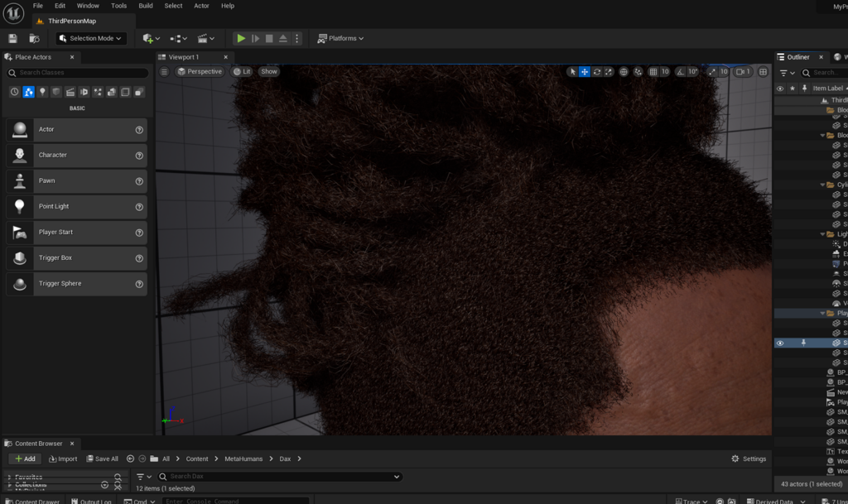This screenshot has height=504, width=848.
Task: Switch to the Place Actors tab
Action: tap(31, 56)
